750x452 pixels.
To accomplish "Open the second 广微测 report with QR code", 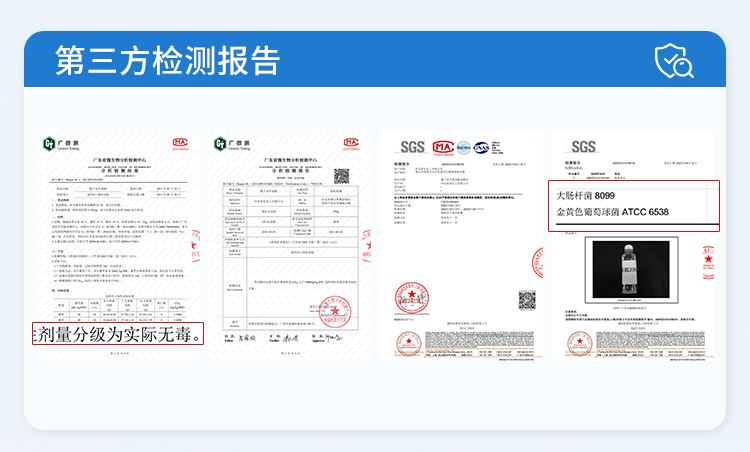I will click(289, 246).
